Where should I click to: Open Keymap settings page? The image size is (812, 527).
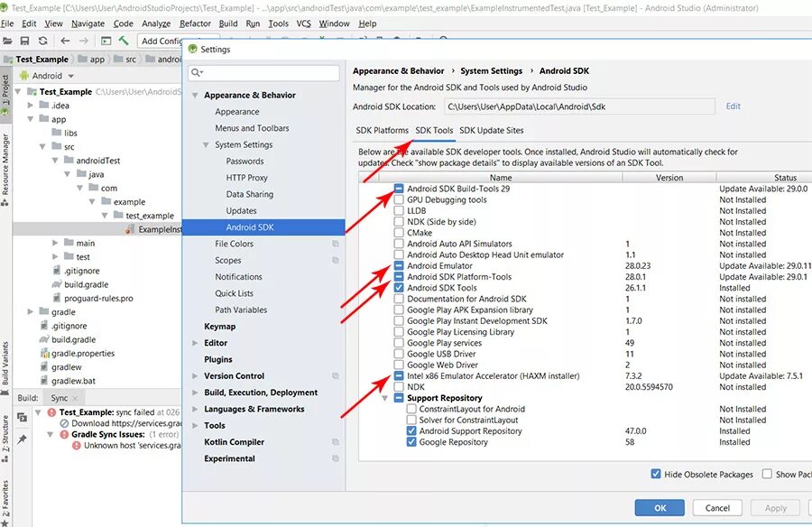point(219,327)
